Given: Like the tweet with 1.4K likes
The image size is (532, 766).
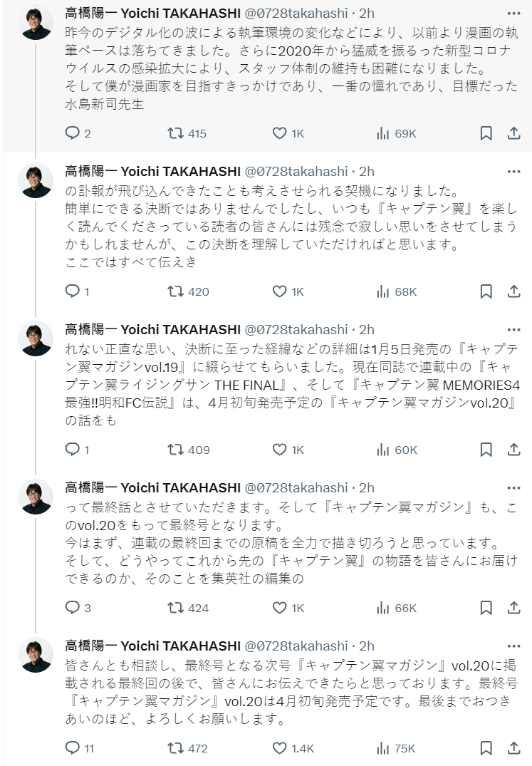Looking at the screenshot, I should pos(280,748).
